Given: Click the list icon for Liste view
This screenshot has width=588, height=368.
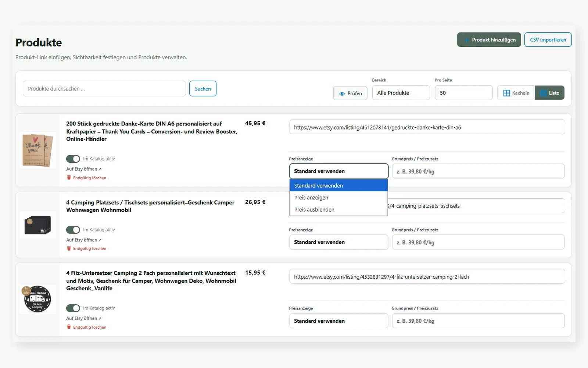Looking at the screenshot, I should tap(543, 93).
